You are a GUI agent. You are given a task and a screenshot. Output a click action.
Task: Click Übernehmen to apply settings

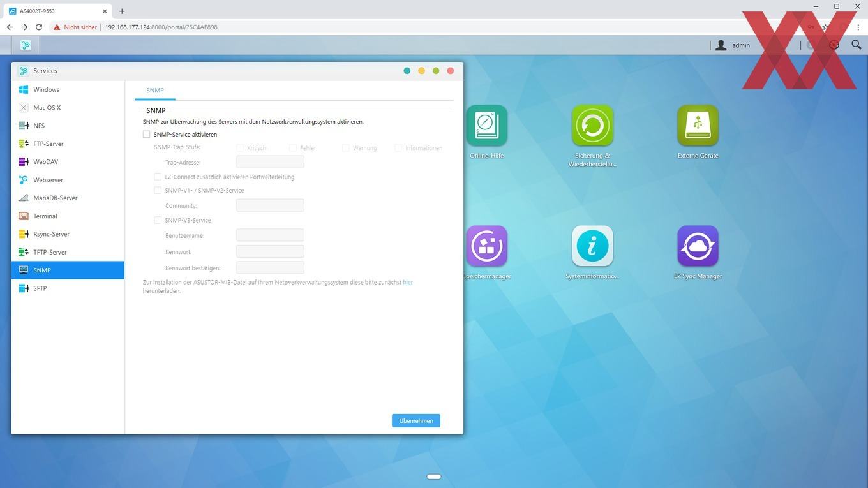coord(416,421)
